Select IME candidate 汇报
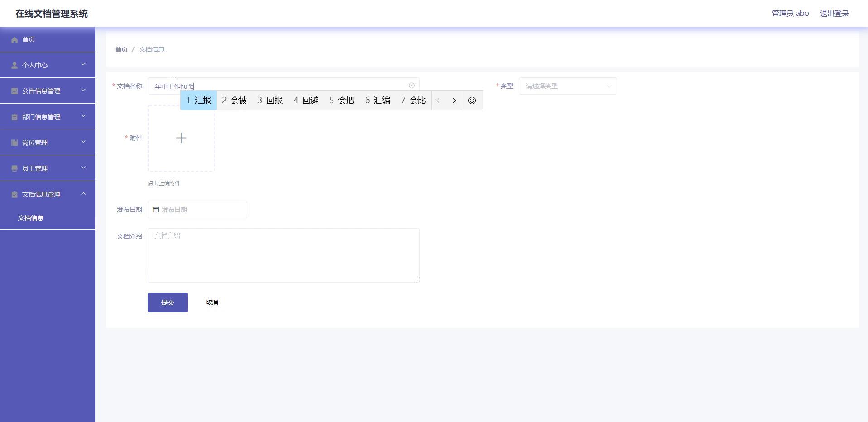This screenshot has width=868, height=422. point(198,101)
